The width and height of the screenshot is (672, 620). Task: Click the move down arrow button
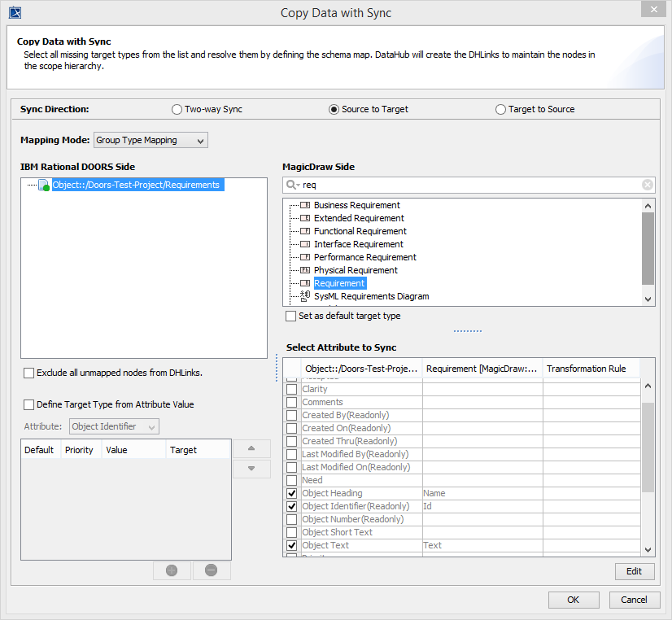coord(252,469)
